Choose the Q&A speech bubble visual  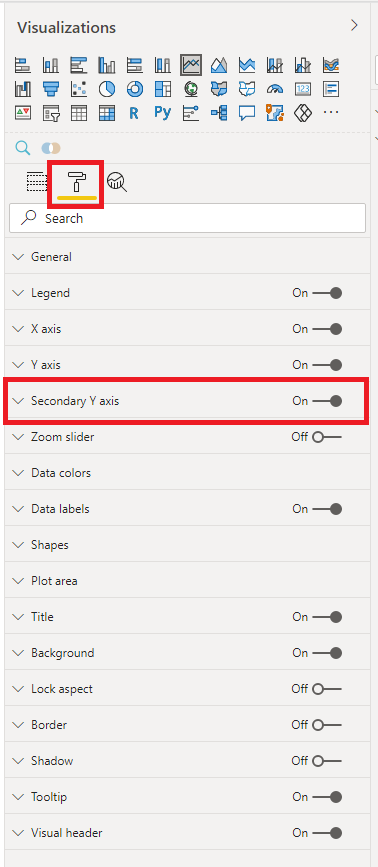[x=247, y=113]
